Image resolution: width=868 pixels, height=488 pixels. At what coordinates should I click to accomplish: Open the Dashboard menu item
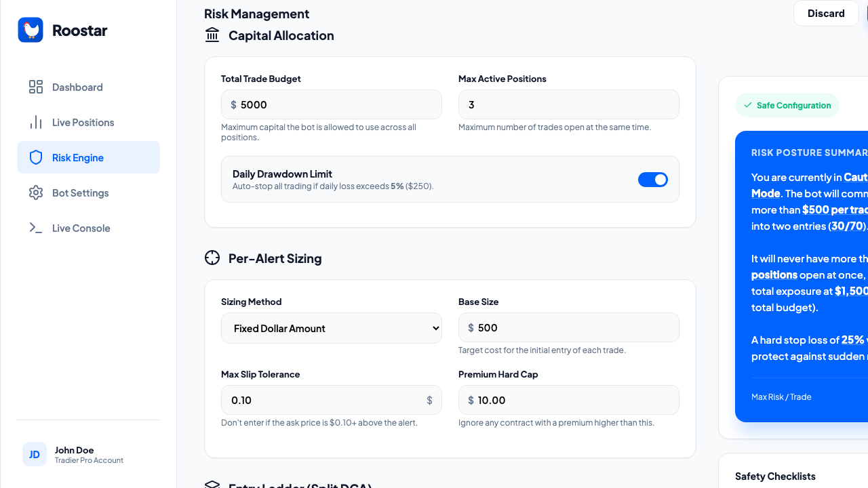click(x=77, y=87)
